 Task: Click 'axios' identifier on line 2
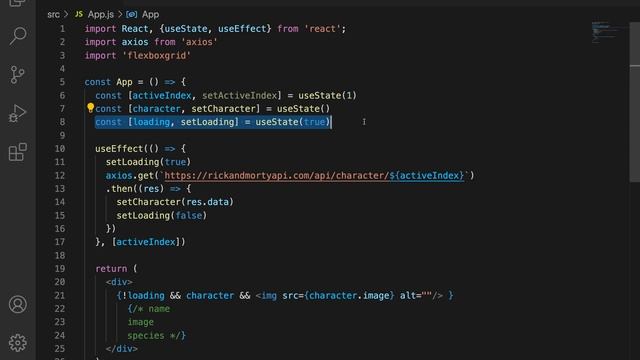[135, 42]
